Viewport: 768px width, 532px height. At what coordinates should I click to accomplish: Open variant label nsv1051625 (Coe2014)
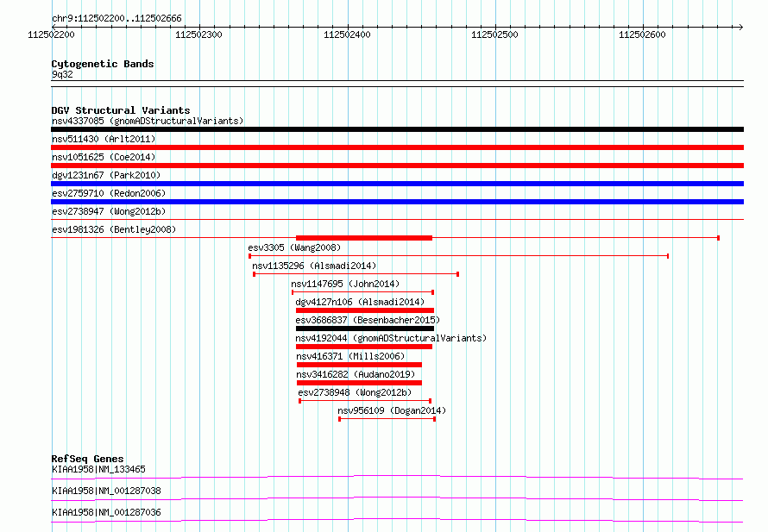pyautogui.click(x=104, y=157)
